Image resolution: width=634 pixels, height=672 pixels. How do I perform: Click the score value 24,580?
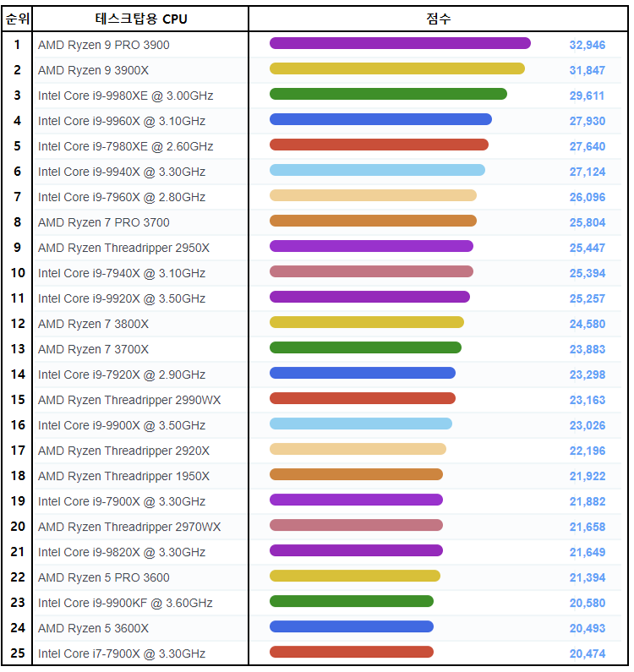click(588, 324)
